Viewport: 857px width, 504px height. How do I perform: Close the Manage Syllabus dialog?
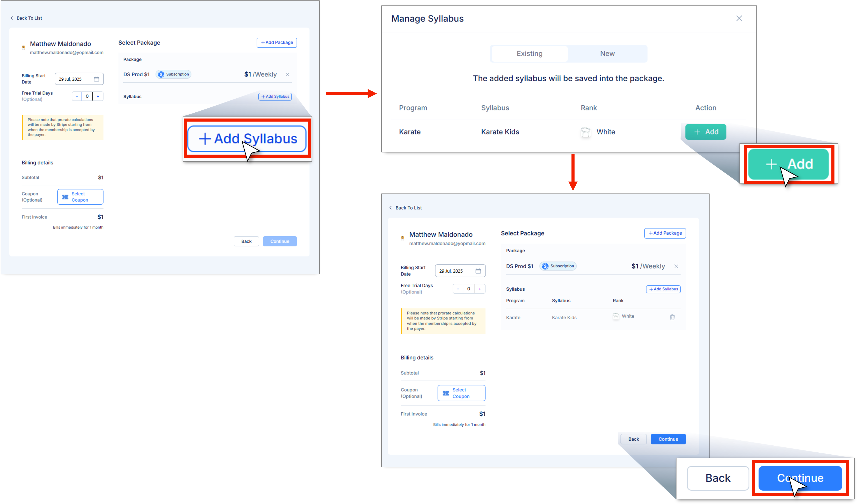click(x=739, y=18)
